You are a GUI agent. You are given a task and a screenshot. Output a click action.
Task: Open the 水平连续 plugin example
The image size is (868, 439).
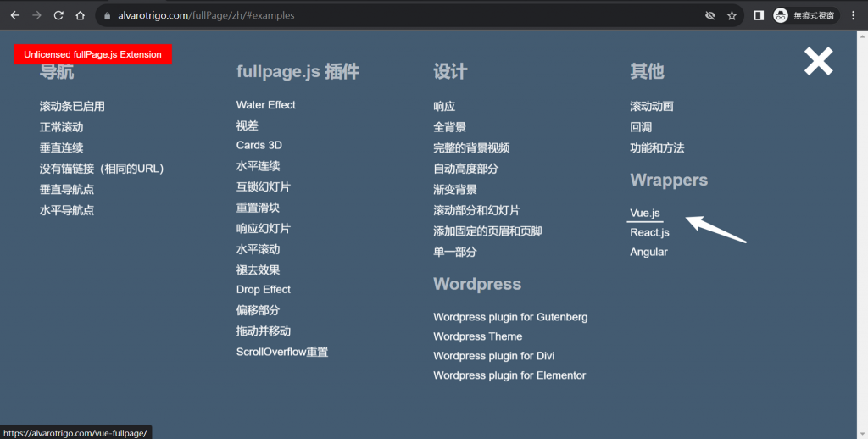(258, 166)
